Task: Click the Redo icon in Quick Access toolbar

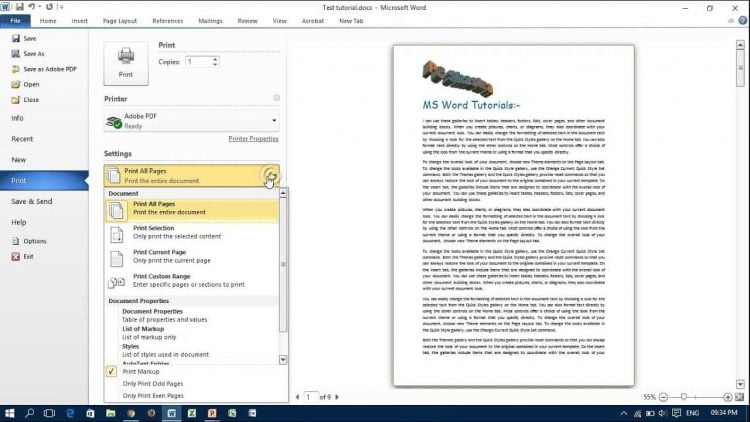Action: (49, 7)
